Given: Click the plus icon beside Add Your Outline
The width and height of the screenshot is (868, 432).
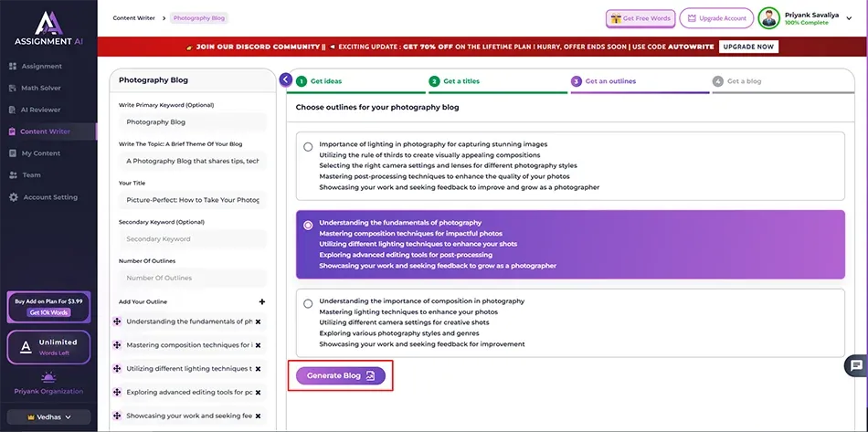Looking at the screenshot, I should [262, 301].
